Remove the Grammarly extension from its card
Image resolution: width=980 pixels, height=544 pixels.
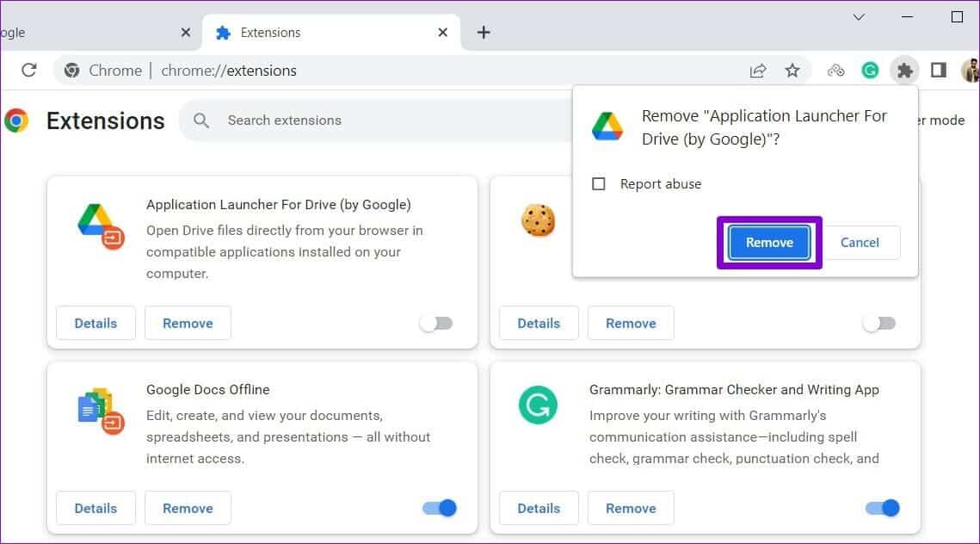[631, 509]
